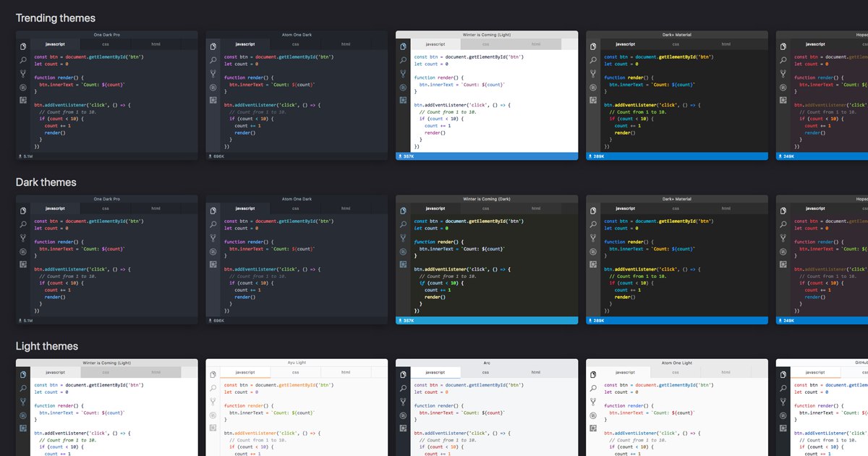868x456 pixels.
Task: Click Source Control icon in Arc theme card
Action: click(x=403, y=402)
